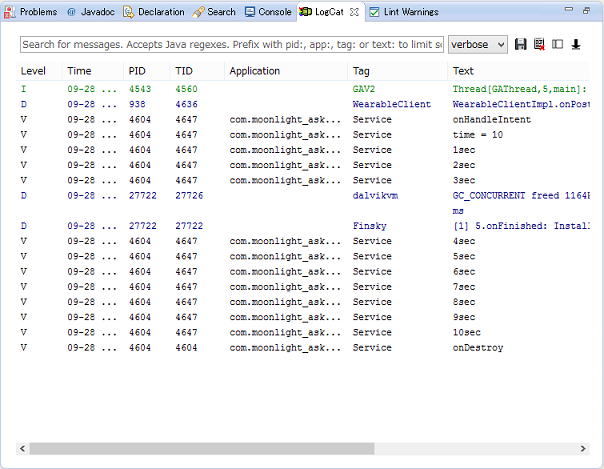Select the '6sec' log message
Screen dimensions: 604x469
(464, 271)
